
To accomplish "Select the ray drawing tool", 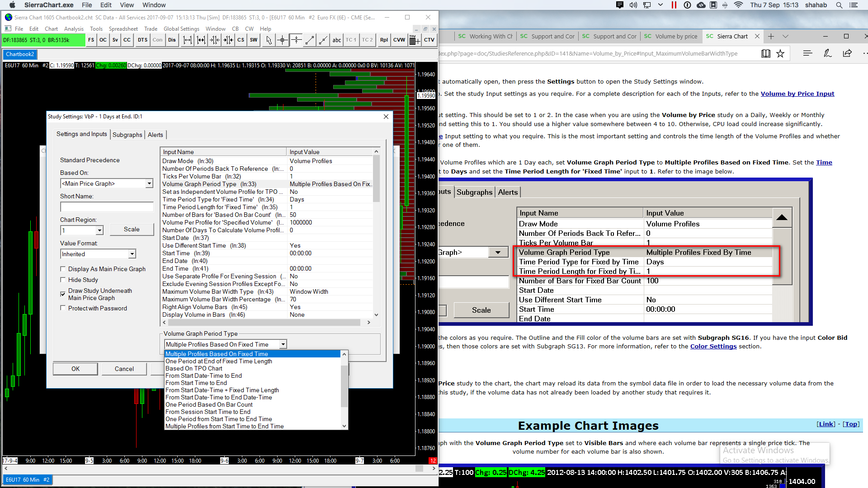I will click(323, 40).
